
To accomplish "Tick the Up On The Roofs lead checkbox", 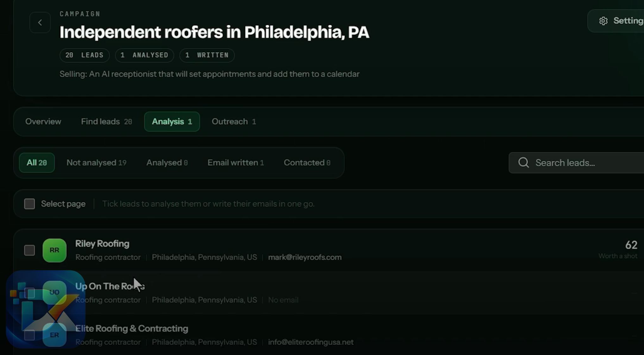I will click(x=29, y=293).
